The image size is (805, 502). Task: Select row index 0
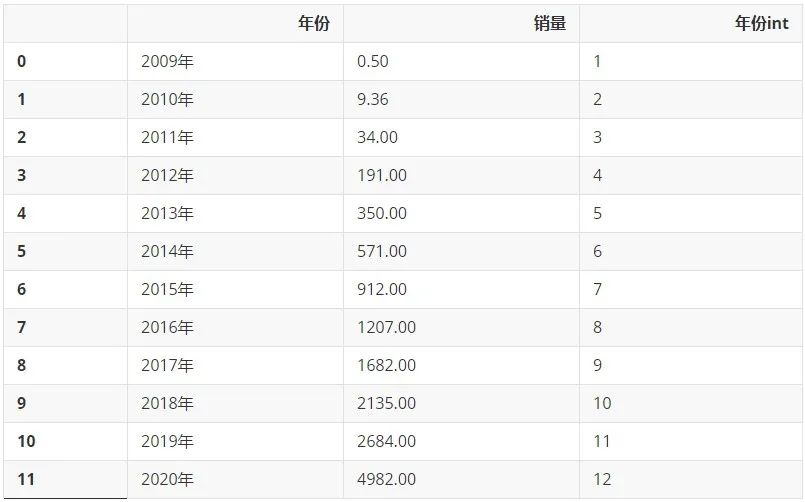tap(22, 62)
